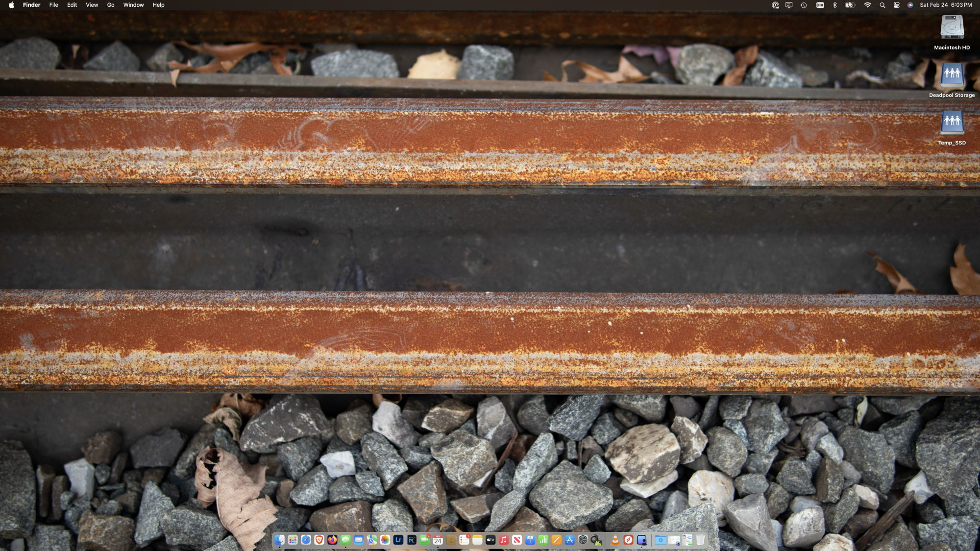Open the App Store

(569, 540)
